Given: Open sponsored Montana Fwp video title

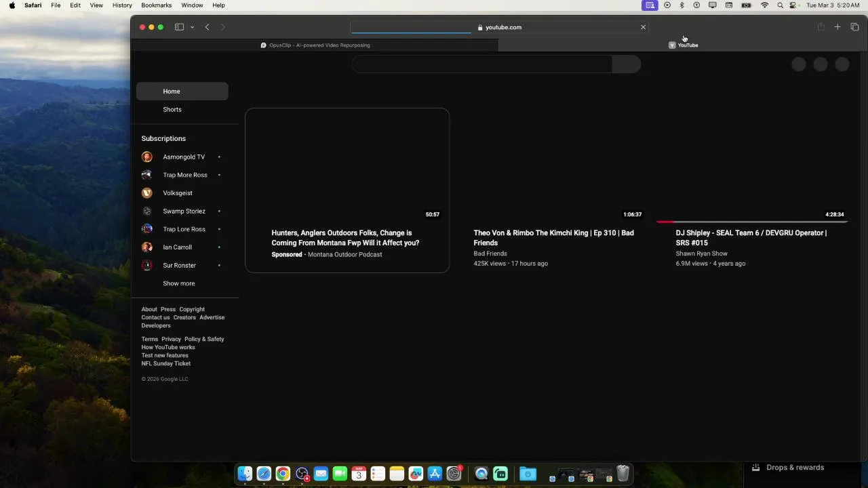Looking at the screenshot, I should point(345,238).
